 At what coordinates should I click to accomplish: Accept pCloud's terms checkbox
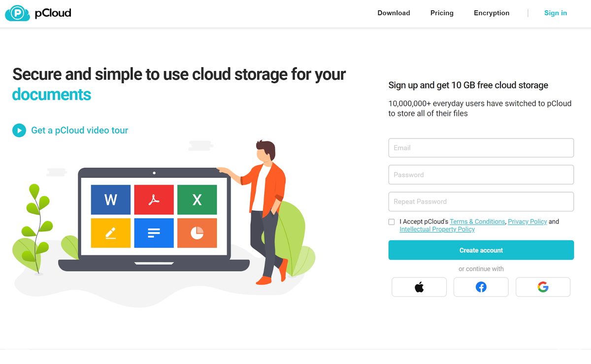click(392, 222)
